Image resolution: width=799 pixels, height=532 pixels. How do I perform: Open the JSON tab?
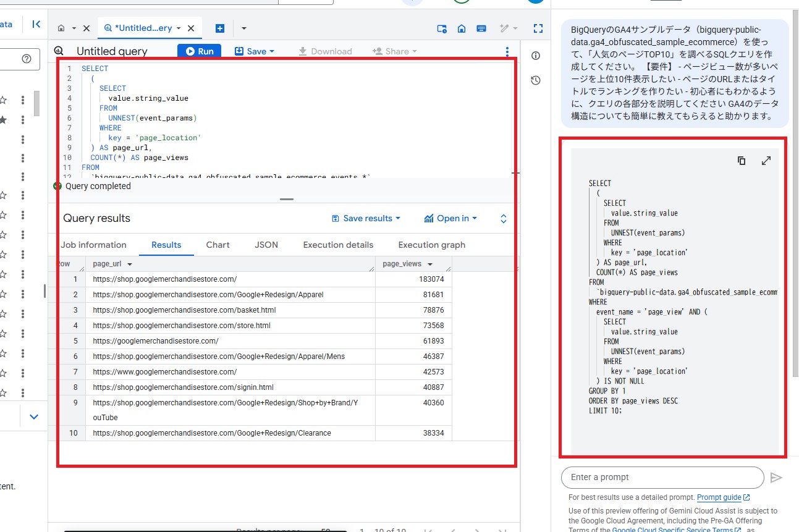(266, 245)
